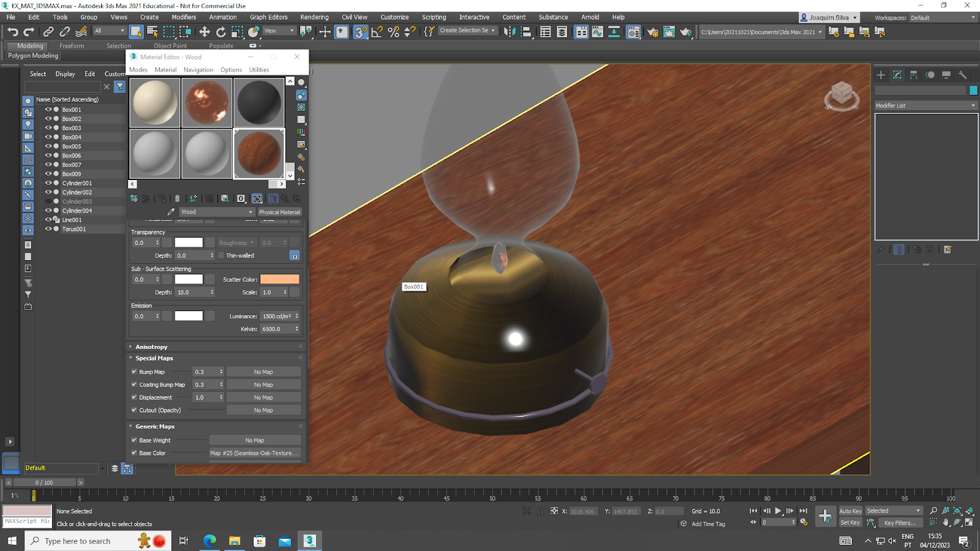Toggle visibility eye for Torus001
This screenshot has width=980, height=551.
[48, 229]
